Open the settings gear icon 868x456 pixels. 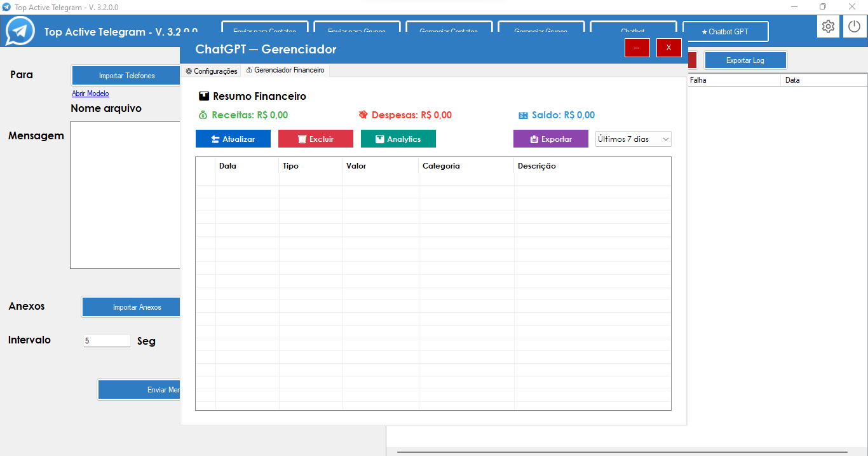pos(827,27)
